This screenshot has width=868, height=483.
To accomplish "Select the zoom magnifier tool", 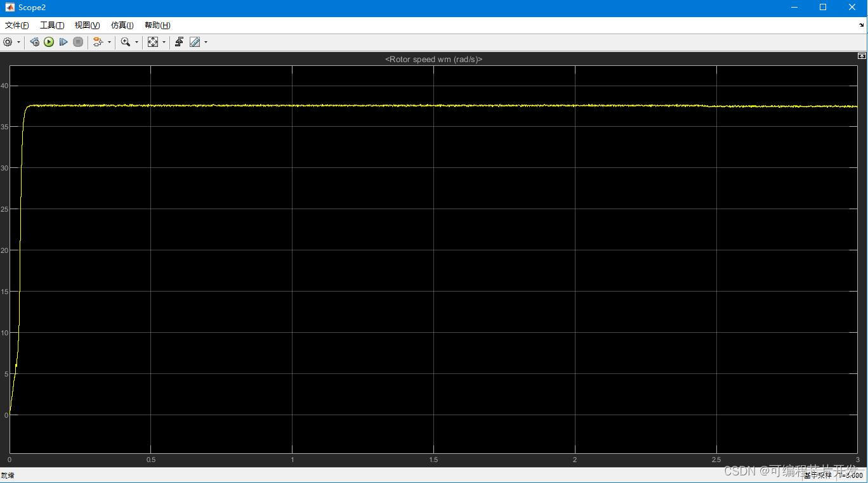I will (x=126, y=42).
